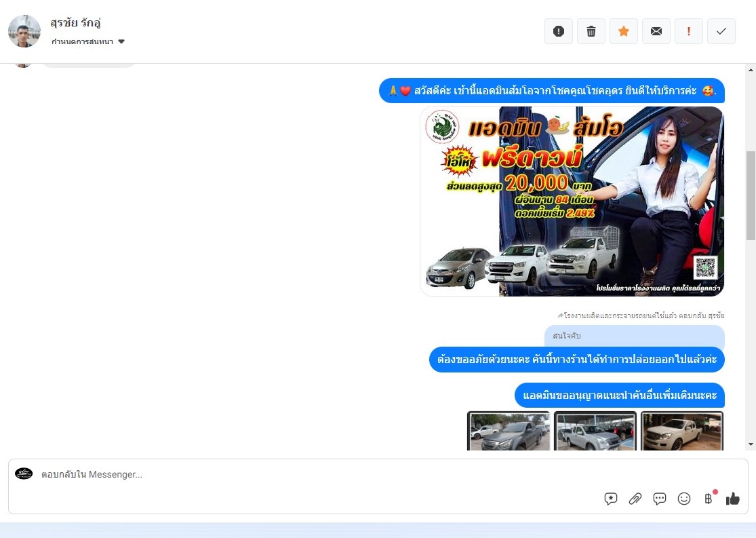This screenshot has height=538, width=756.
Task: Click the spam report octagon icon
Action: (559, 31)
